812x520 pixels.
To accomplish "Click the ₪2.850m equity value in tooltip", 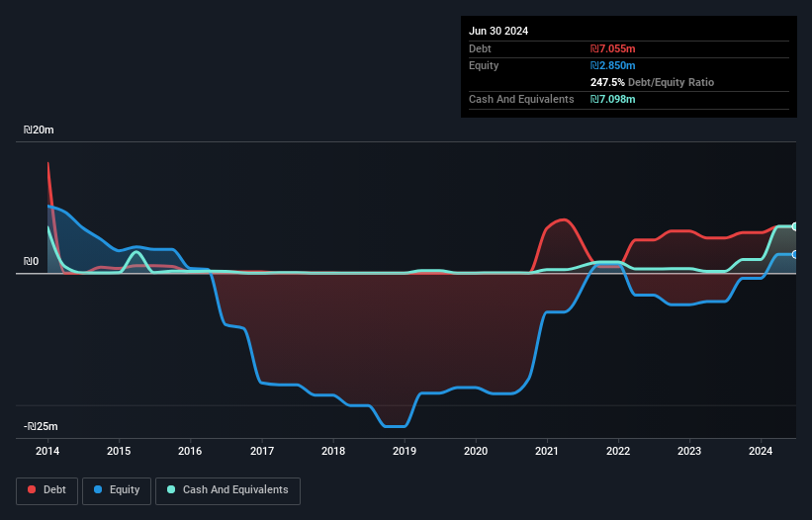I will pyautogui.click(x=612, y=65).
